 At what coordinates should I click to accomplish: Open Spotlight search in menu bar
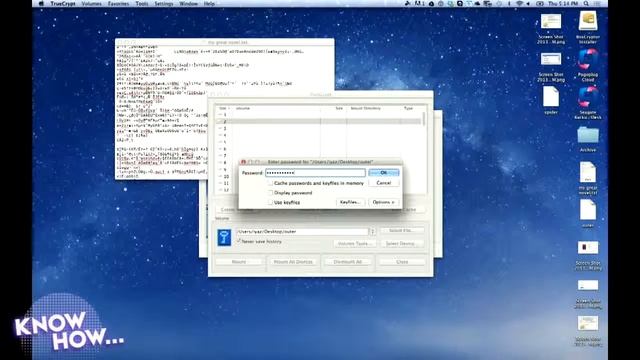586,3
